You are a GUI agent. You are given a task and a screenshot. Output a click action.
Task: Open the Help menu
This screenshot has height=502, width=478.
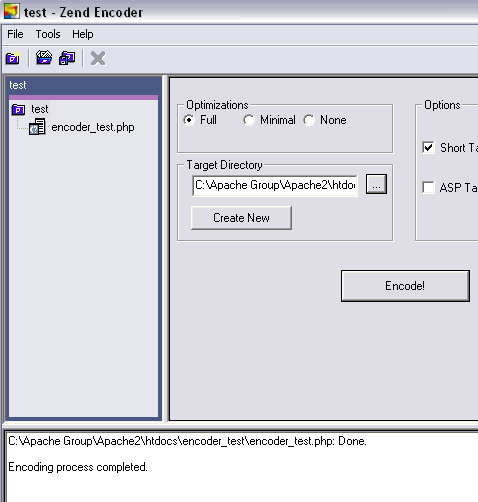83,34
